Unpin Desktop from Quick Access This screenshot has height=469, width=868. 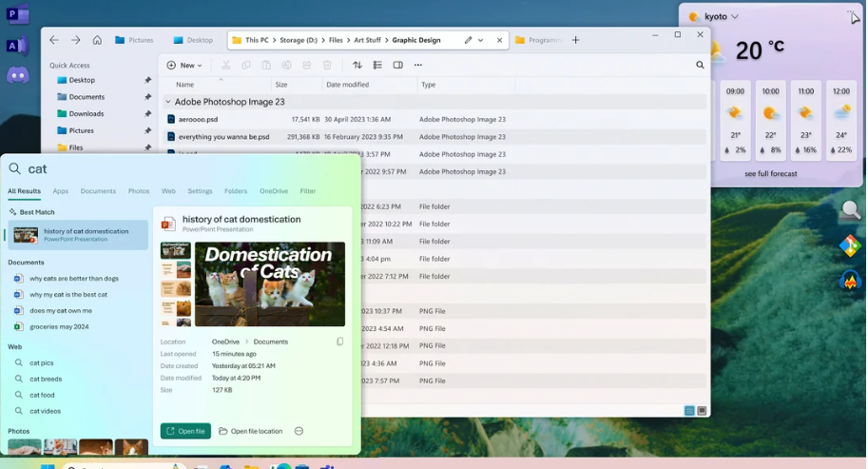(147, 80)
